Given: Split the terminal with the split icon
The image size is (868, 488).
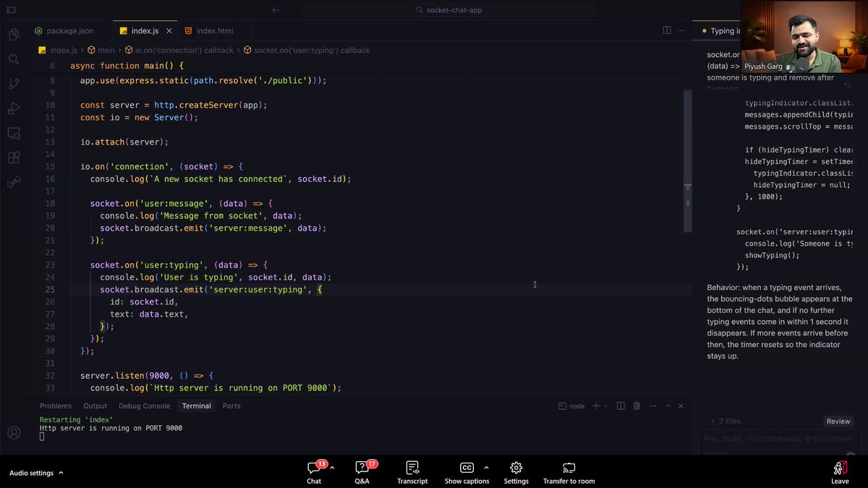Looking at the screenshot, I should [621, 406].
